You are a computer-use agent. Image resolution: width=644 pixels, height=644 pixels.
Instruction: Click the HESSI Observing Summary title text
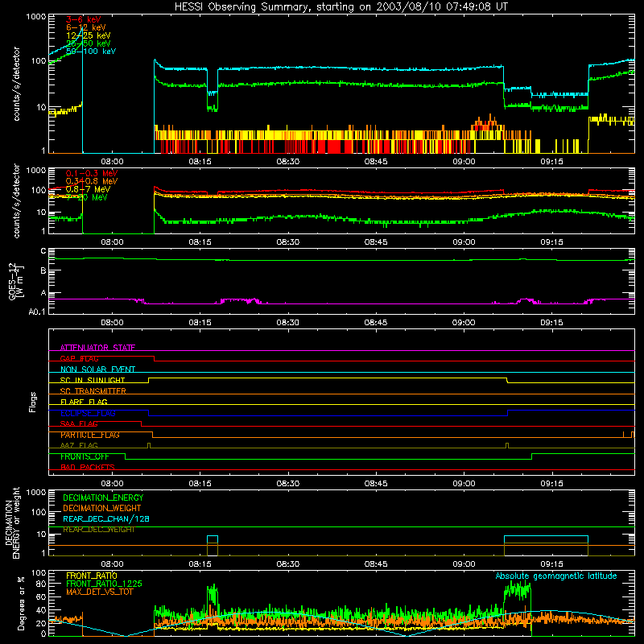click(x=341, y=7)
